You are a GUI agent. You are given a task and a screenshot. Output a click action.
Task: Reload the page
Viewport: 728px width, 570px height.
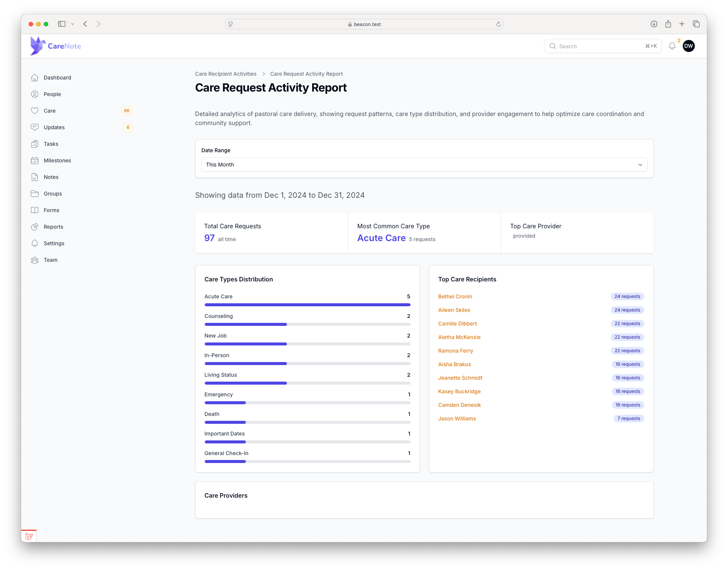[498, 24]
